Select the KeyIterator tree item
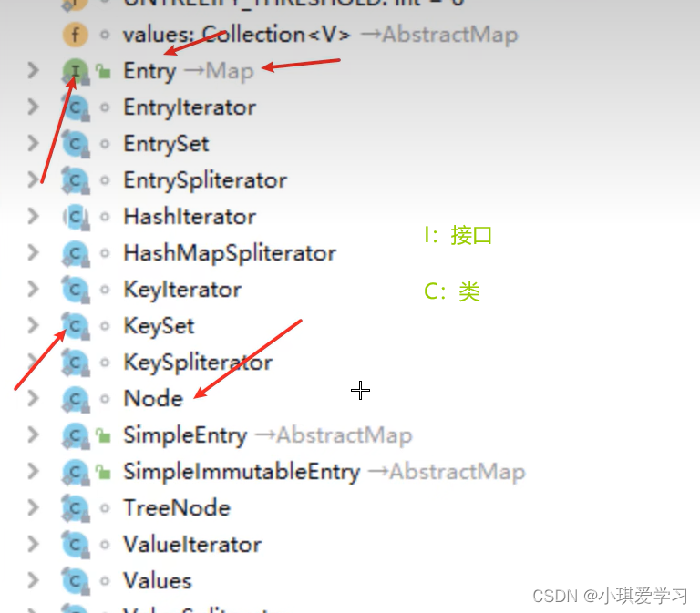700x613 pixels. pyautogui.click(x=182, y=290)
